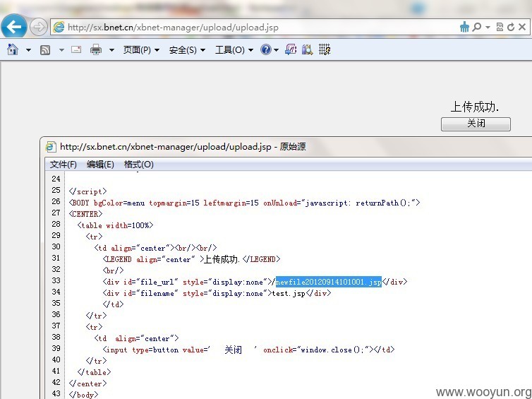Screen dimensions: 532x399
Task: Click the toolbar icon right of Help
Action: [291, 49]
